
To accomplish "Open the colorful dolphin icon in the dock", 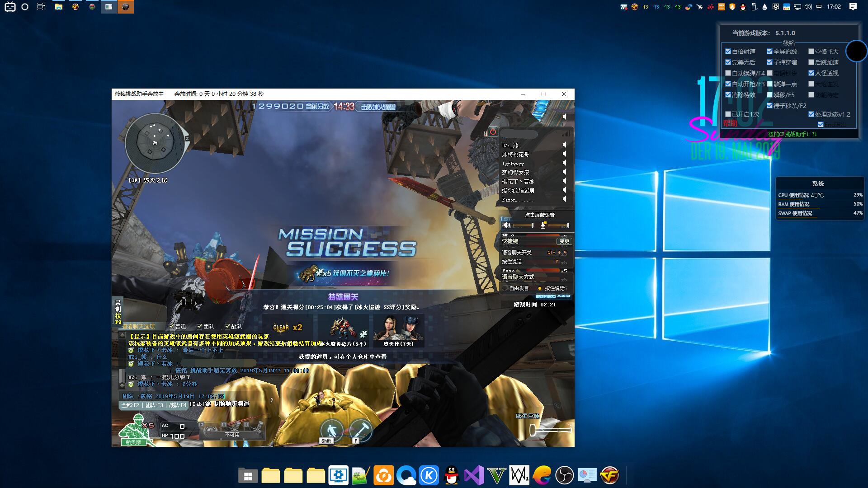I will [x=542, y=475].
